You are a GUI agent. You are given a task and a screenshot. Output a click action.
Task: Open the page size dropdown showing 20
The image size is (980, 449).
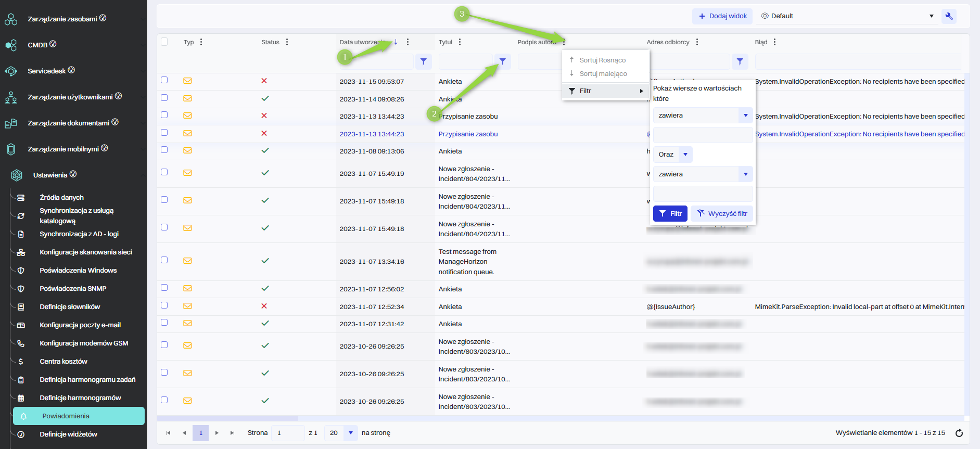350,433
